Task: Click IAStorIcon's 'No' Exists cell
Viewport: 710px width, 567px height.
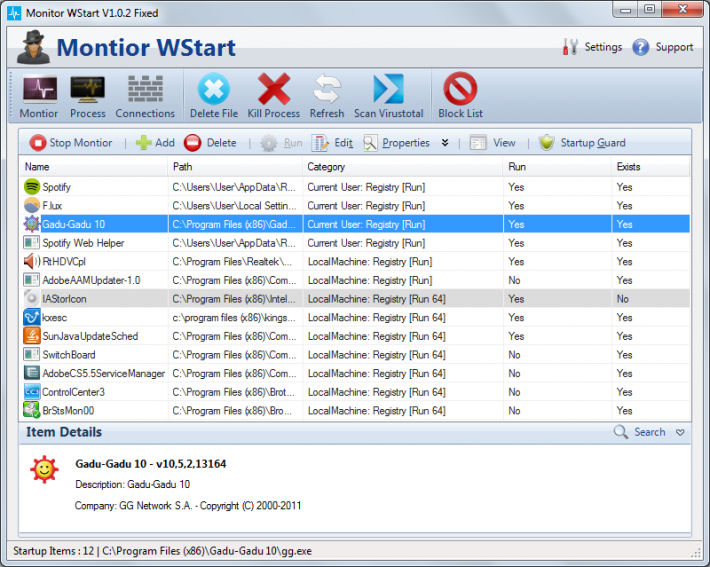Action: (x=651, y=298)
